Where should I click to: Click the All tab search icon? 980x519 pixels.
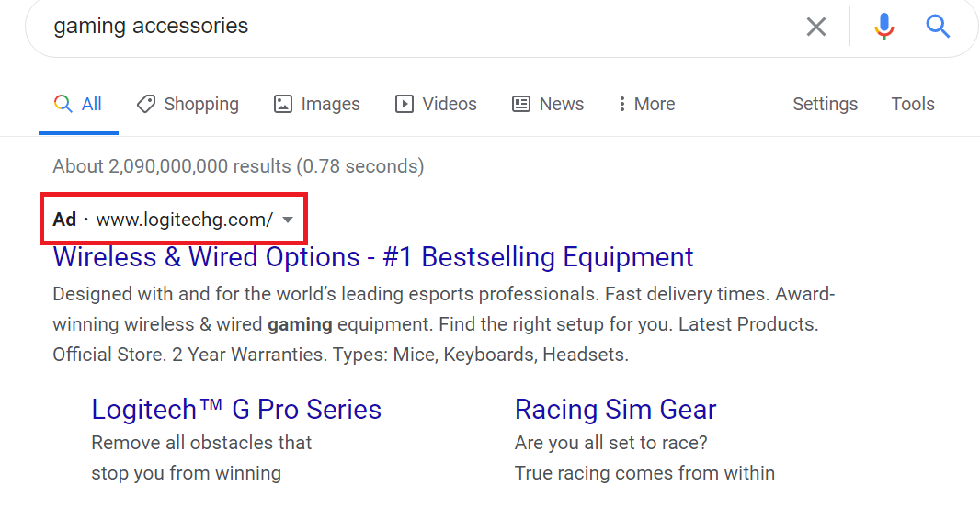(x=63, y=104)
